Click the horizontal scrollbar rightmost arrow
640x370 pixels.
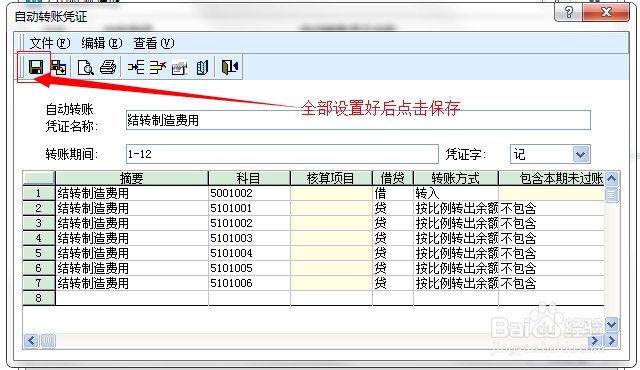[611, 340]
